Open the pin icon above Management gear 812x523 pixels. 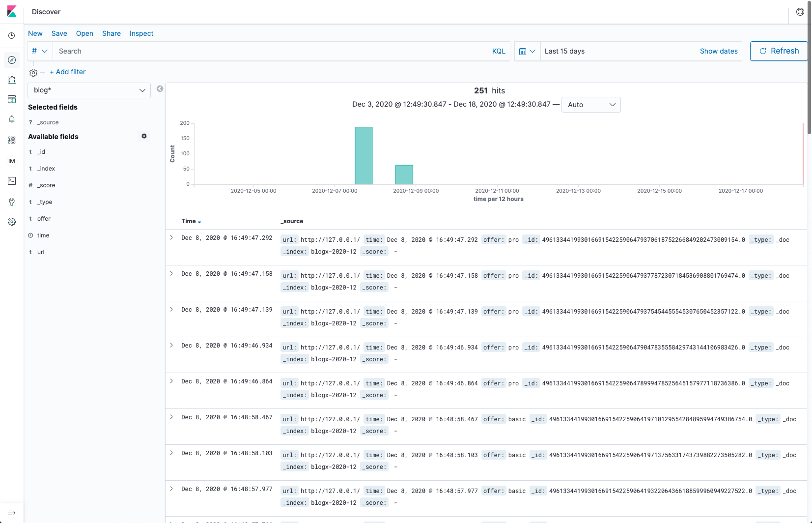click(x=12, y=202)
